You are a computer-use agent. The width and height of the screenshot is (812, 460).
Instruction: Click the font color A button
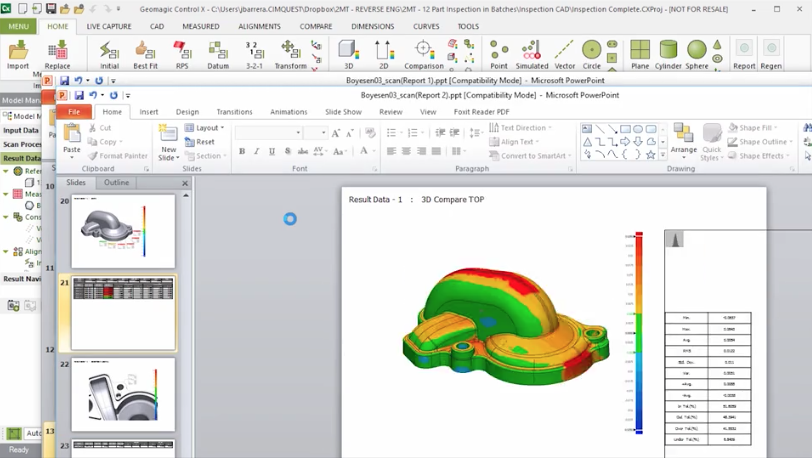[x=364, y=151]
